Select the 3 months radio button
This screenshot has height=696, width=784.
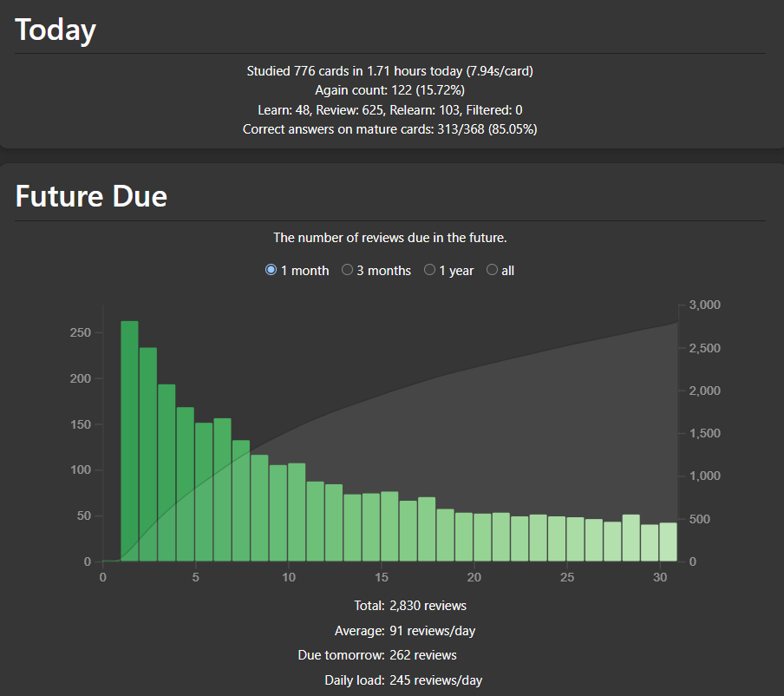(x=347, y=270)
